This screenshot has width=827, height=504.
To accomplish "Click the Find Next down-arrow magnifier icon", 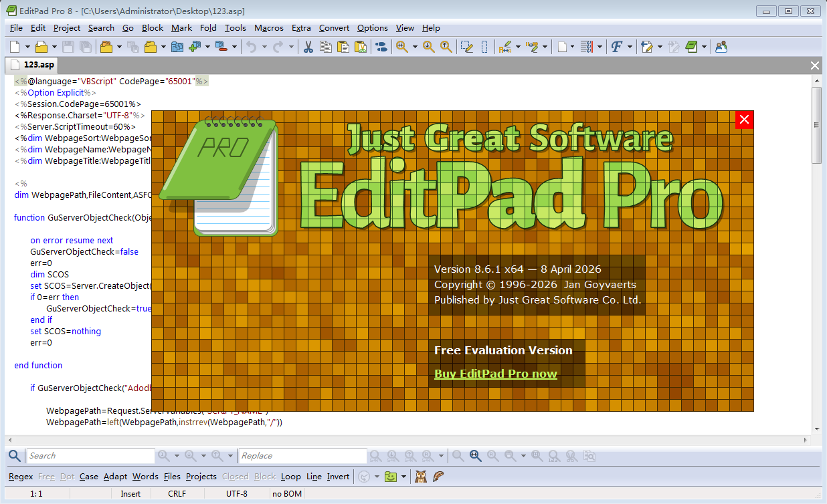I will pyautogui.click(x=429, y=47).
